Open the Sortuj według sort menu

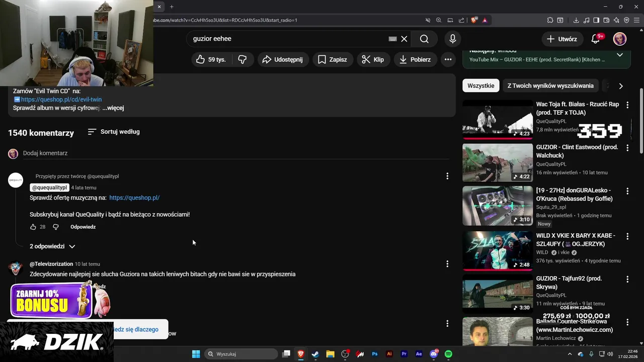pos(114,132)
